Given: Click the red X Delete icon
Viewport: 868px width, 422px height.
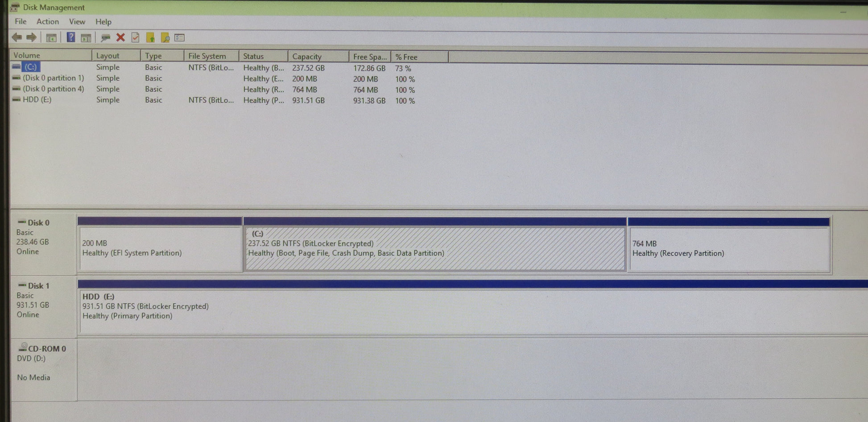Looking at the screenshot, I should tap(120, 38).
